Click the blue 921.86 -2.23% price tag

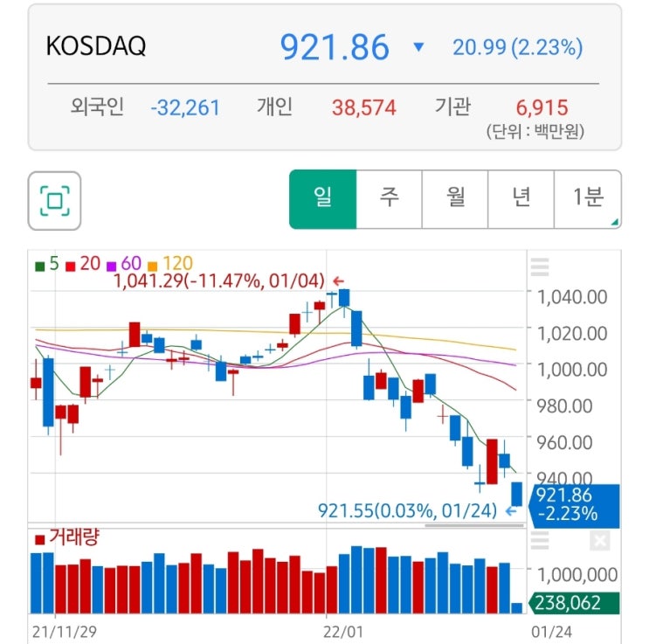click(576, 506)
